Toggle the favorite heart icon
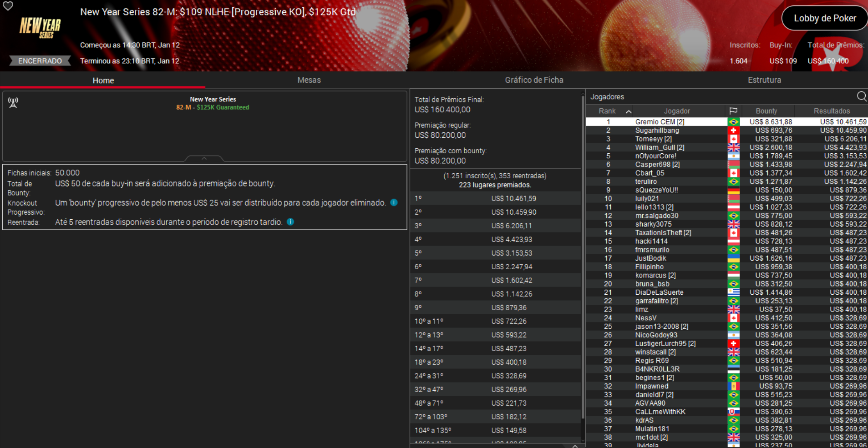This screenshot has width=868, height=448. tap(7, 7)
